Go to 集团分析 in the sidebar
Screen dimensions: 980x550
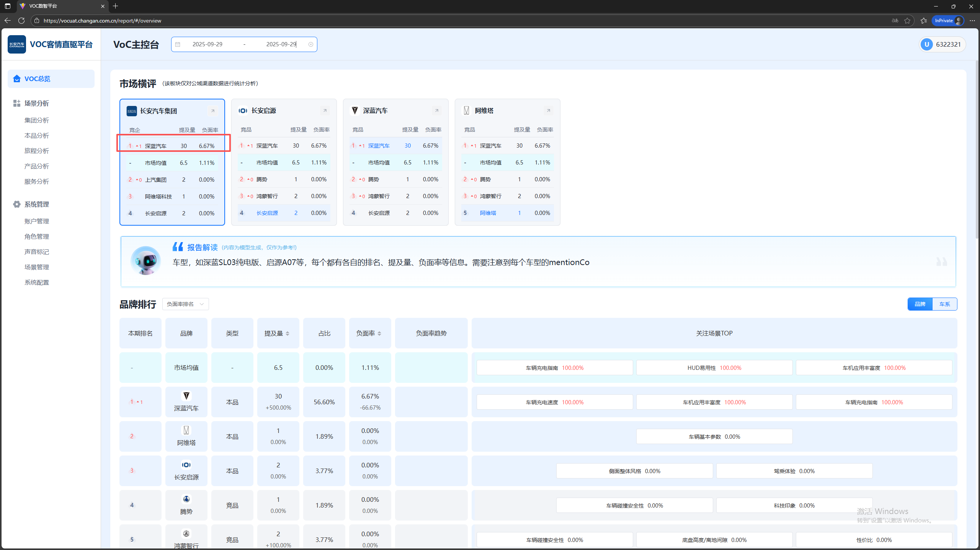click(x=37, y=120)
